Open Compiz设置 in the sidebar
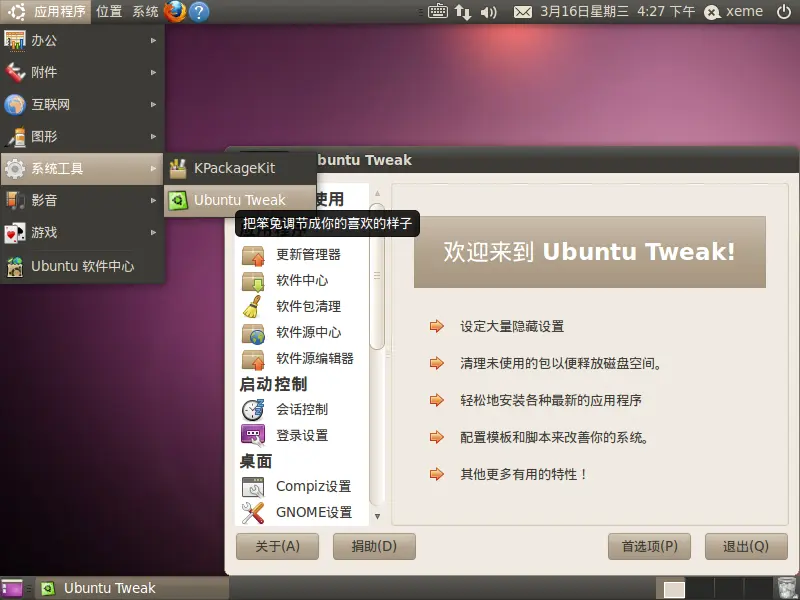The image size is (800, 600). pos(301,487)
